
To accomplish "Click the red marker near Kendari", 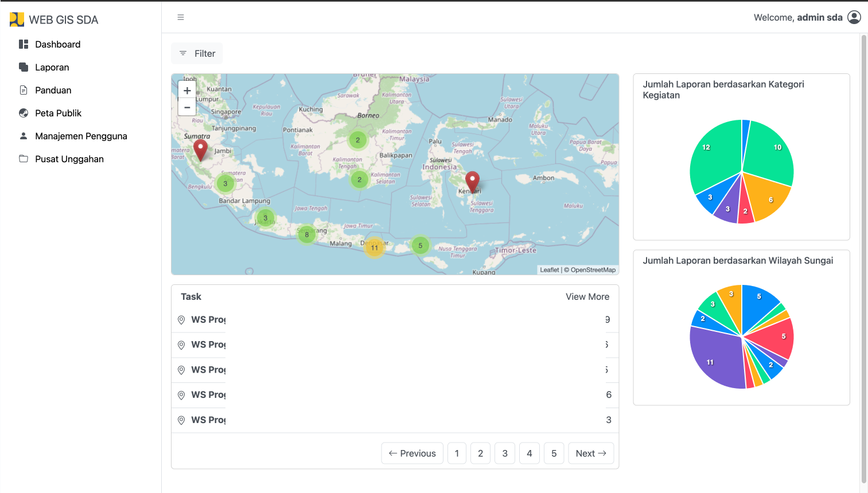I will [x=472, y=181].
